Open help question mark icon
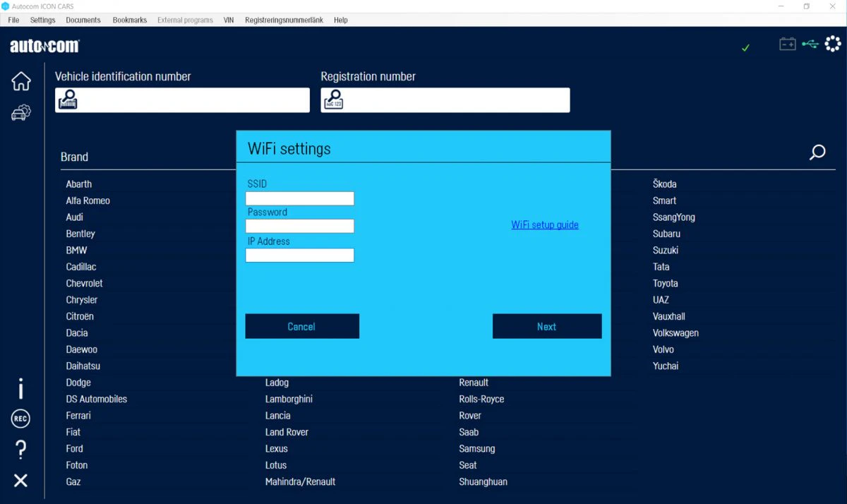 click(x=21, y=449)
